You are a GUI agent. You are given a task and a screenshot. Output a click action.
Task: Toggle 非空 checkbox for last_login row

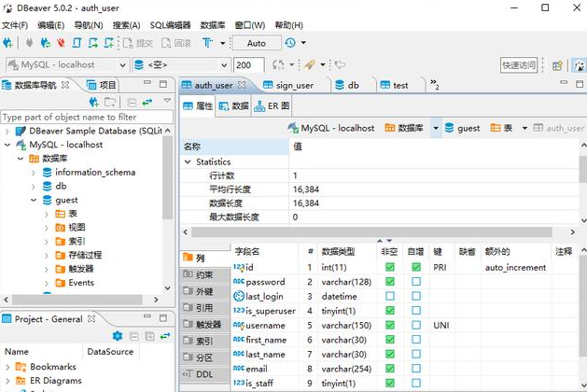(x=389, y=296)
